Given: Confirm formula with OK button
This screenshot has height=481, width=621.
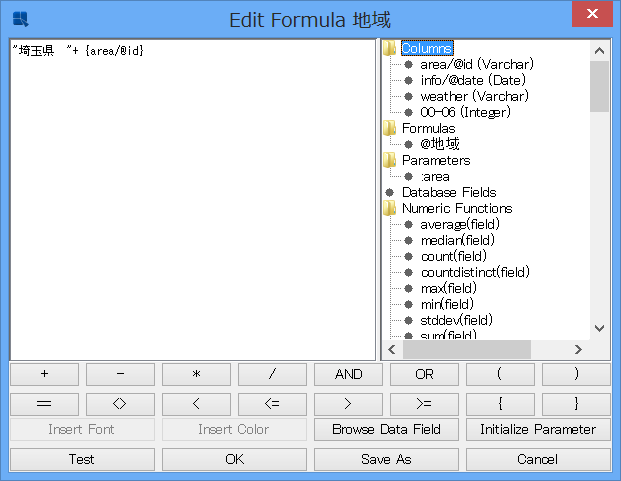Looking at the screenshot, I should point(234,459).
